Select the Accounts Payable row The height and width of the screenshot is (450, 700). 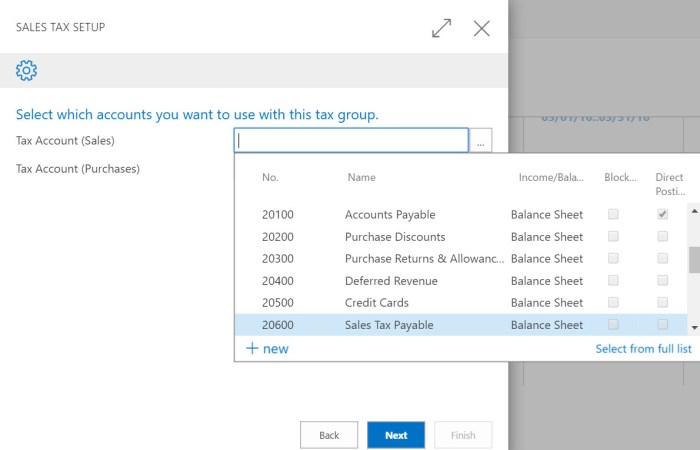pyautogui.click(x=390, y=215)
